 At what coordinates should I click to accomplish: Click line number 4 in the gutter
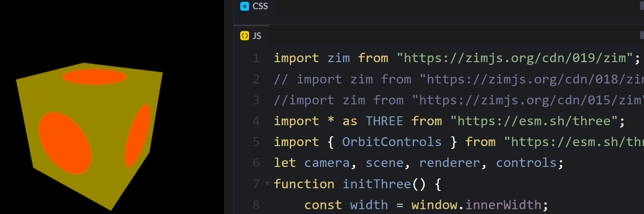coord(256,121)
